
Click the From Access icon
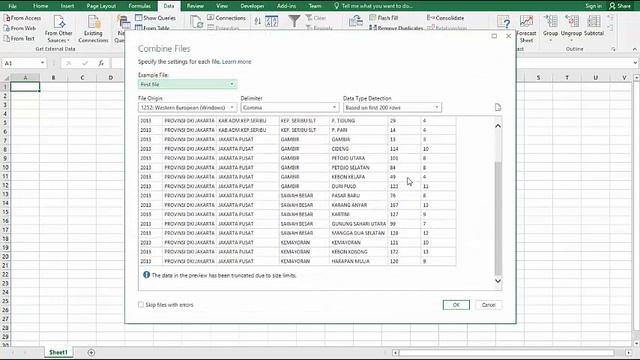coord(7,18)
